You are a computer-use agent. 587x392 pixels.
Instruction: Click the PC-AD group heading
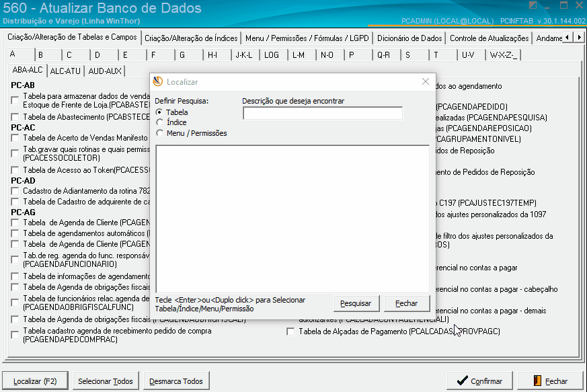coord(24,180)
